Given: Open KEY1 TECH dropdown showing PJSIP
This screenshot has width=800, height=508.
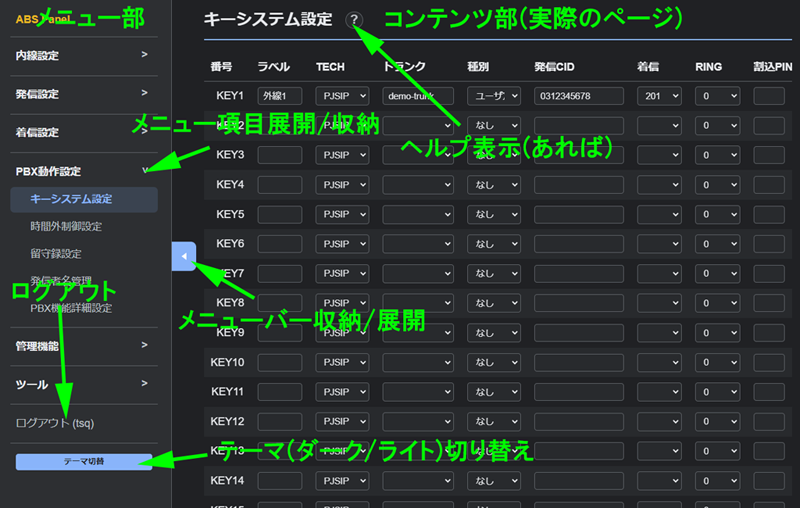Looking at the screenshot, I should pos(342,96).
